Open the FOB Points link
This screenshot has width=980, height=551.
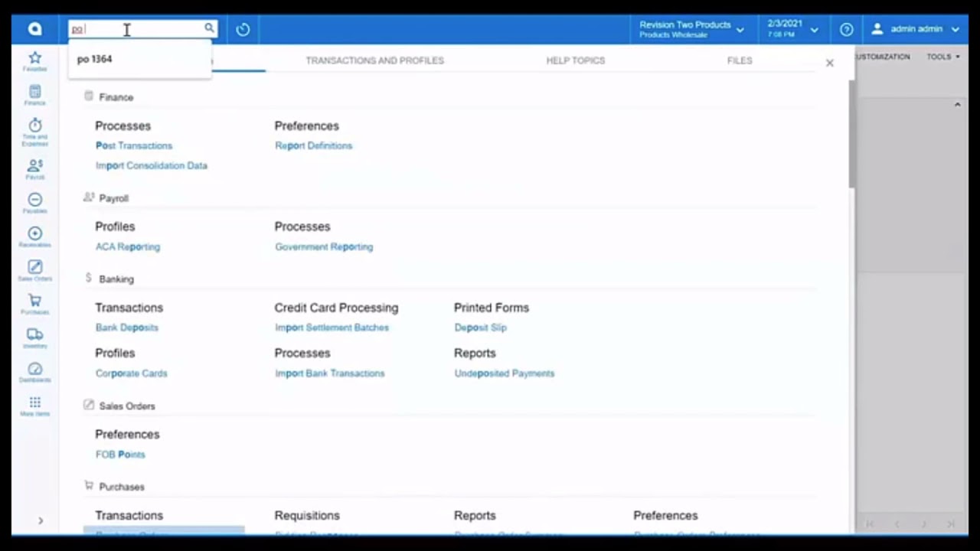tap(120, 455)
